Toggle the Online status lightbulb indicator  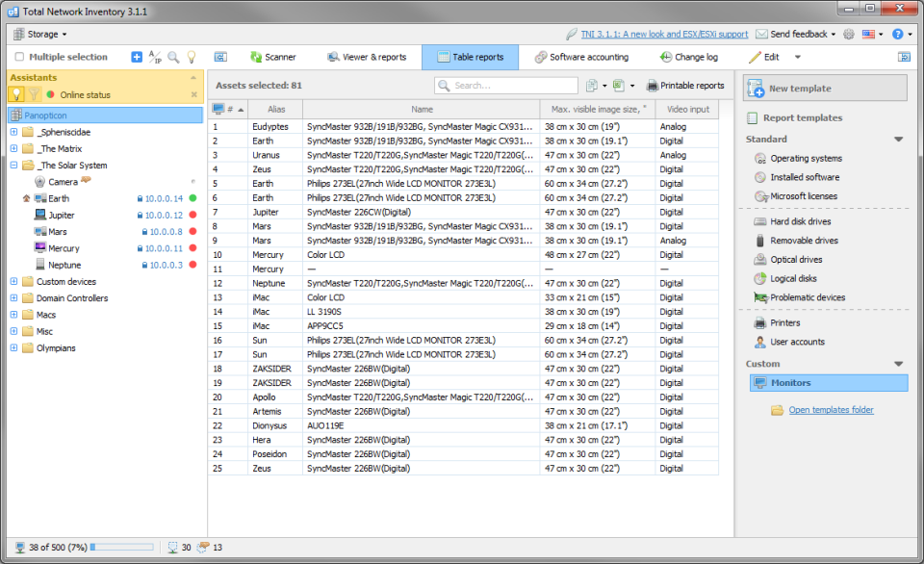15,94
